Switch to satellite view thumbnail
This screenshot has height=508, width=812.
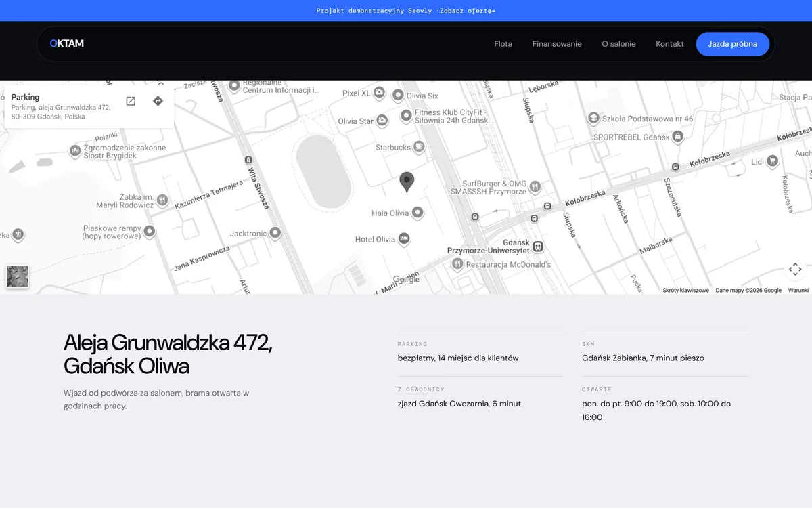click(18, 276)
